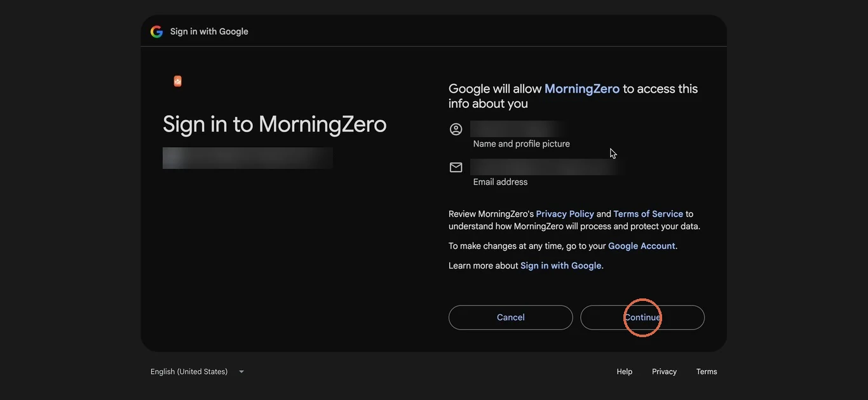Open the Privacy footer link
The width and height of the screenshot is (868, 400).
point(664,371)
